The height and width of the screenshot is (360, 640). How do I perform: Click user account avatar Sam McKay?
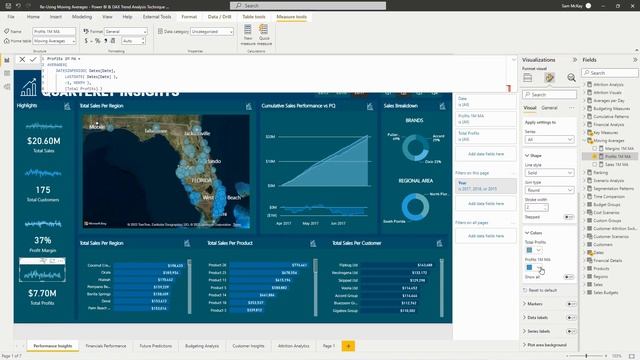pyautogui.click(x=588, y=6)
